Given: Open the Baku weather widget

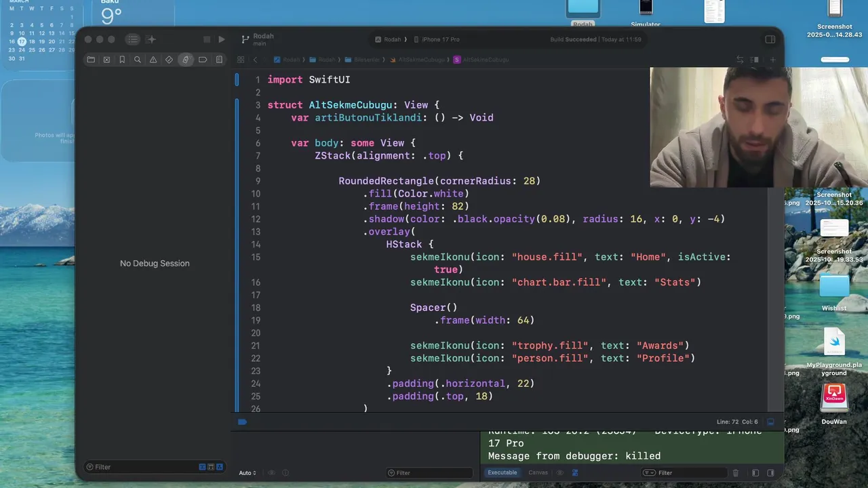Looking at the screenshot, I should [133, 14].
